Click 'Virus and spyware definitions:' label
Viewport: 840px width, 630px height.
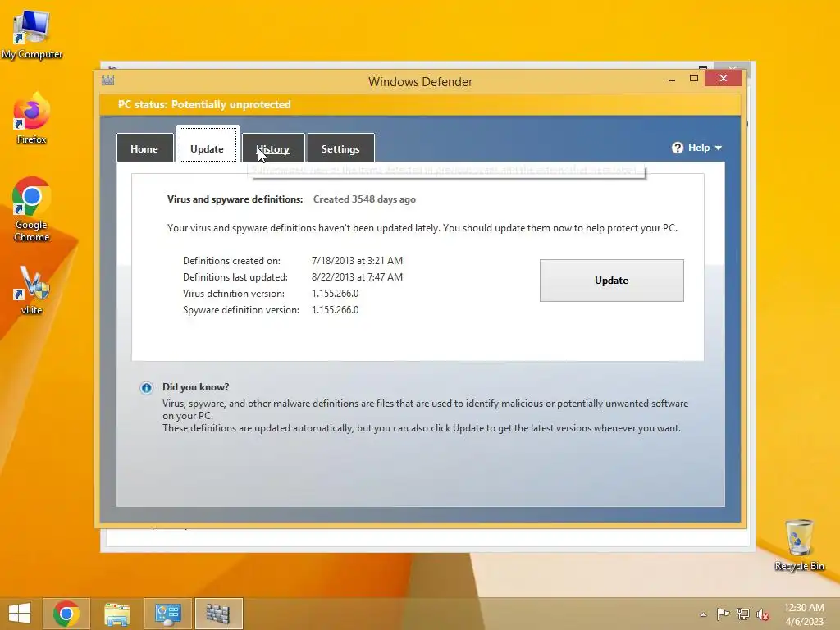235,199
